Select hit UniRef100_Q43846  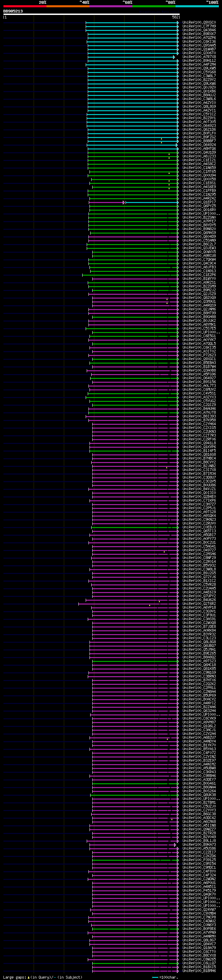coord(199,30)
